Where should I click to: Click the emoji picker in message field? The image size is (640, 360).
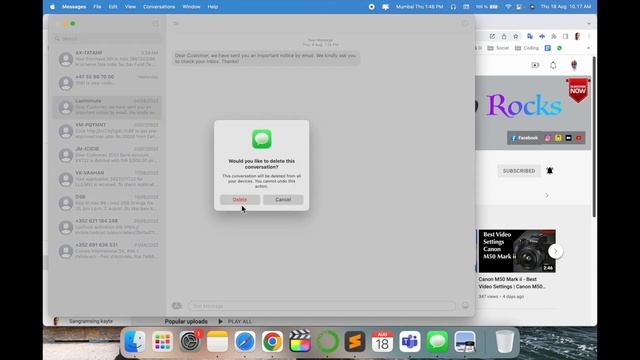click(x=465, y=306)
